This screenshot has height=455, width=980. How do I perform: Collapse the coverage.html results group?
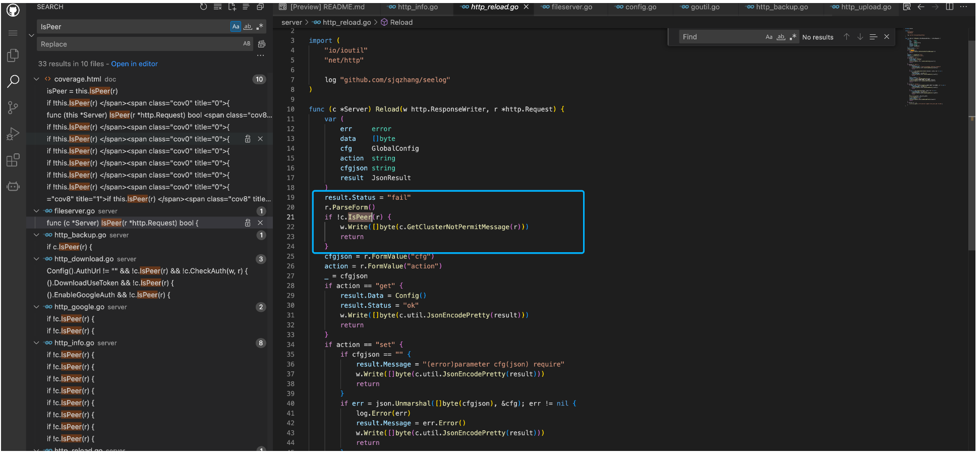coord(36,79)
